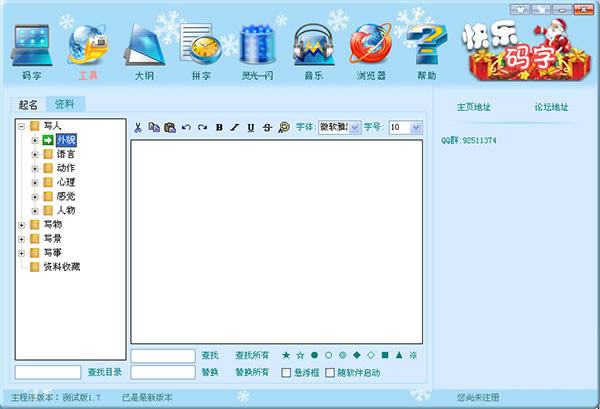Image resolution: width=600 pixels, height=409 pixels.
Task: Click the 查找目录 search input field
Action: (x=48, y=373)
